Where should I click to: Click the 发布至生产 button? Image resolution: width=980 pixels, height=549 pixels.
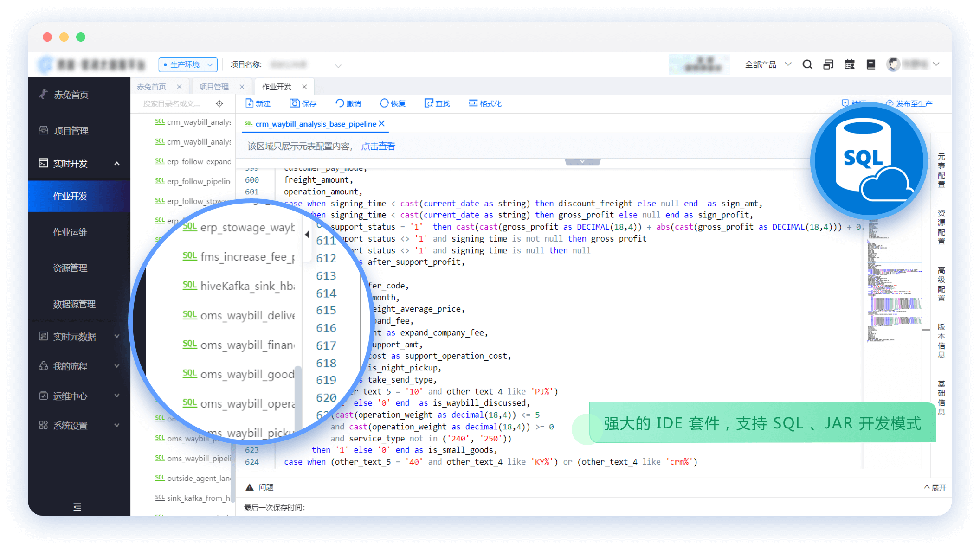pyautogui.click(x=914, y=103)
